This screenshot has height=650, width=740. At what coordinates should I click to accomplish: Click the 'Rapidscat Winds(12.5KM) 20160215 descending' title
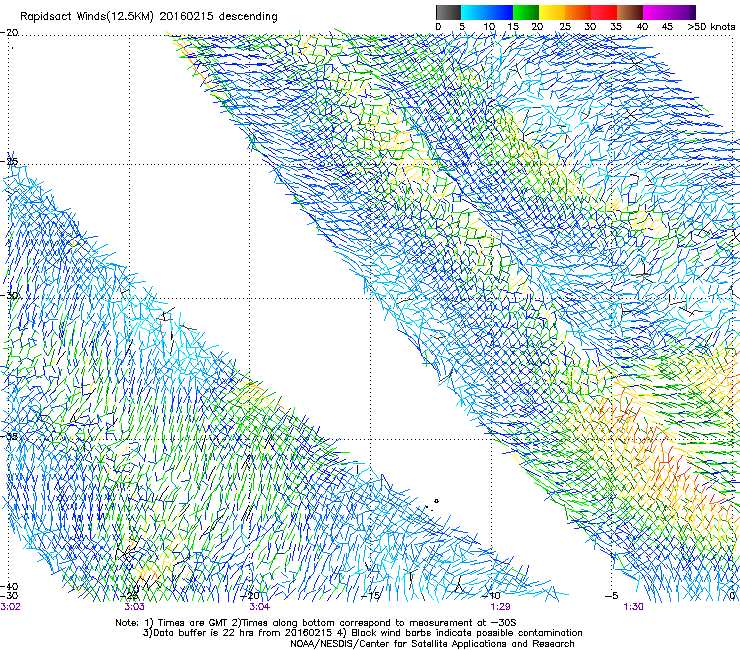coord(149,17)
